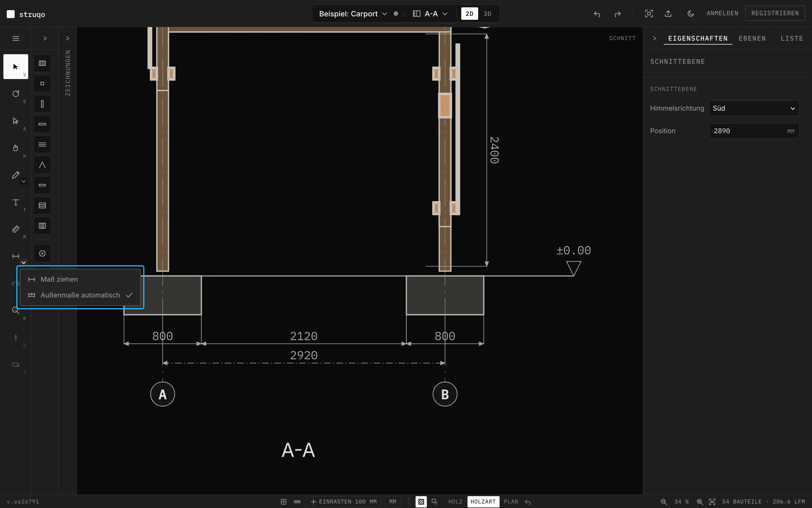This screenshot has height=508, width=812.
Task: Select the arrow selection tool (V)
Action: click(16, 67)
